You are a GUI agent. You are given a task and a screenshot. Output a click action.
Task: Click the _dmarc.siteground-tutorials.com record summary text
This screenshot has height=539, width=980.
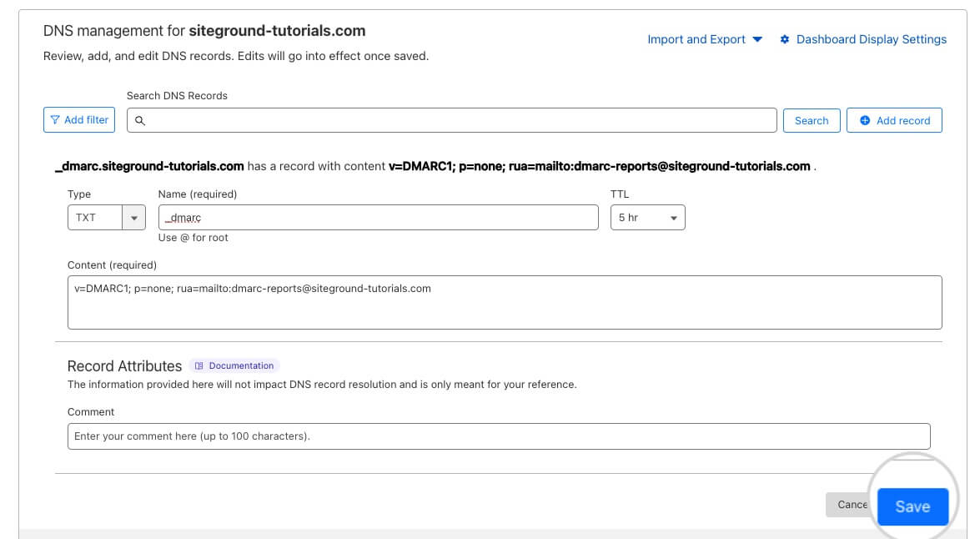(x=435, y=166)
